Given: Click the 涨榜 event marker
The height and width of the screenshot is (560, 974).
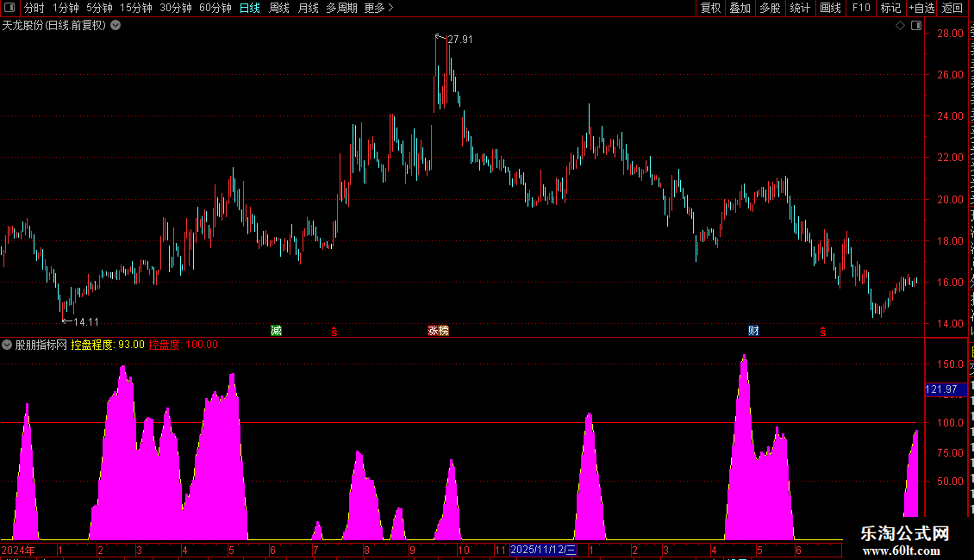Looking at the screenshot, I should (439, 330).
